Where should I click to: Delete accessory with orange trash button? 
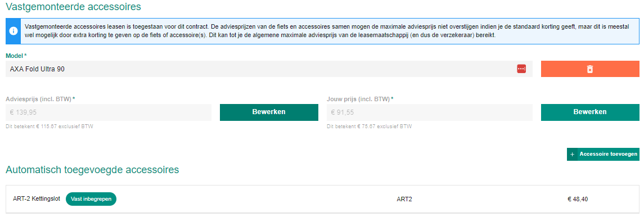590,69
